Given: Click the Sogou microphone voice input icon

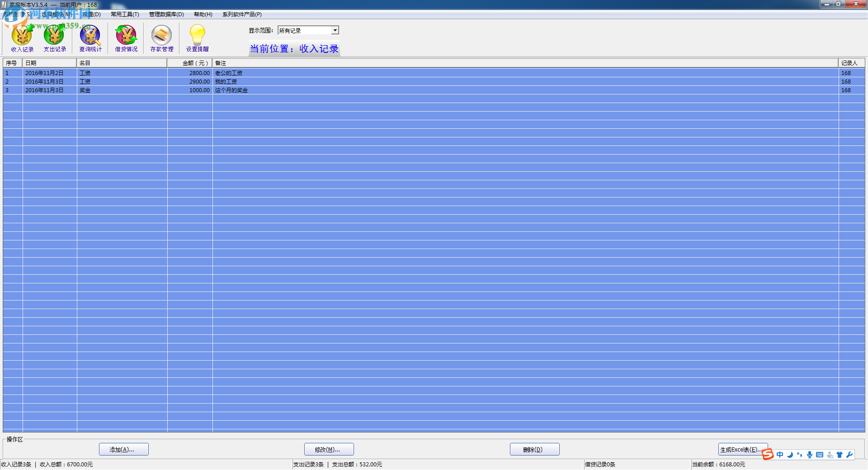Looking at the screenshot, I should tap(810, 455).
